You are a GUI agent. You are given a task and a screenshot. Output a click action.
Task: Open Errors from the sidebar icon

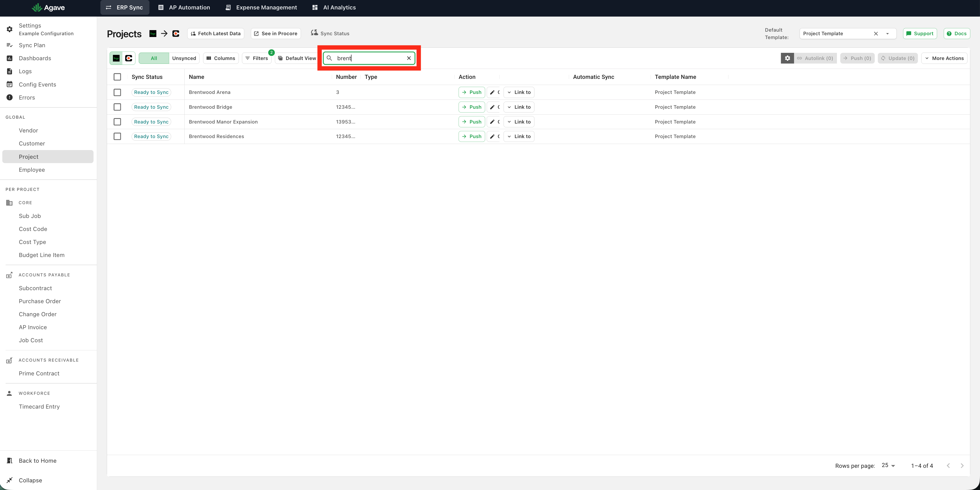pos(9,97)
